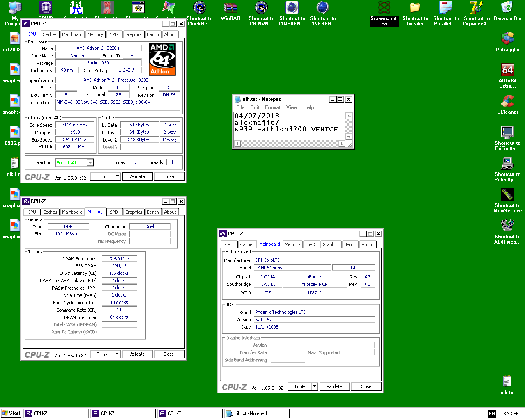Switch to CPU tab in Memory window
525x420 pixels.
[32, 212]
